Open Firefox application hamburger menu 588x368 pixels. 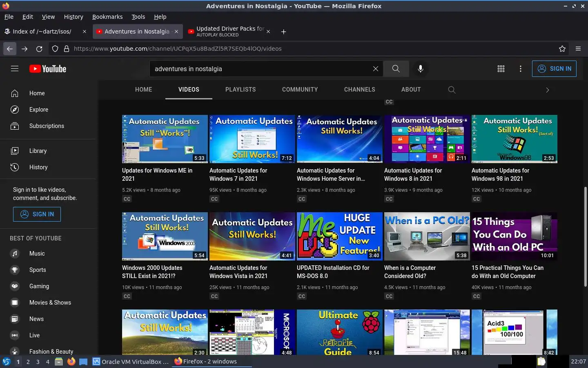578,49
